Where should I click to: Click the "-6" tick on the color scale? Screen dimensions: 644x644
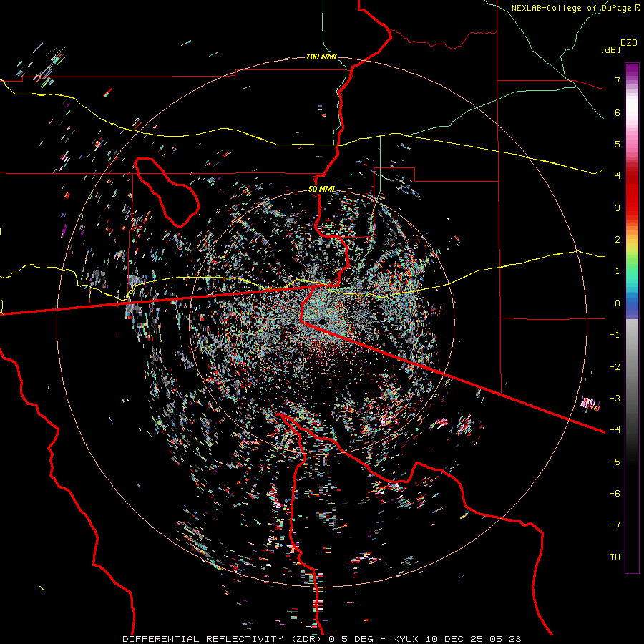point(615,494)
